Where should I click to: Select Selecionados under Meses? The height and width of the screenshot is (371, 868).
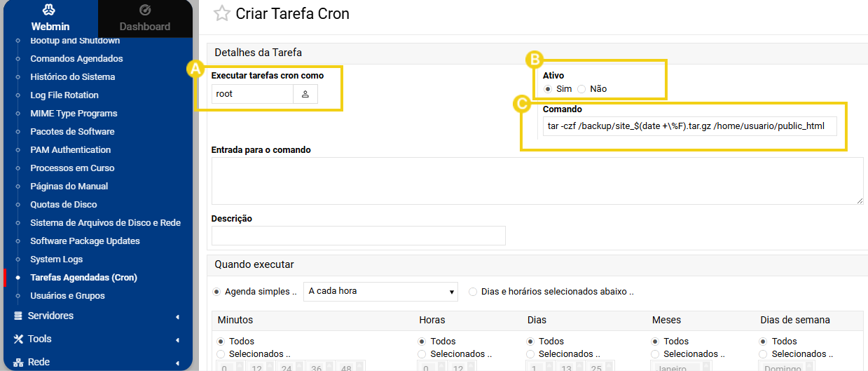tap(656, 354)
